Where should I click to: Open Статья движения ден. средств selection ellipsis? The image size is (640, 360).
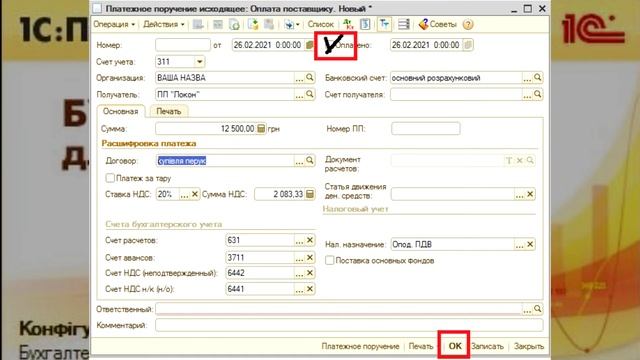pos(519,195)
